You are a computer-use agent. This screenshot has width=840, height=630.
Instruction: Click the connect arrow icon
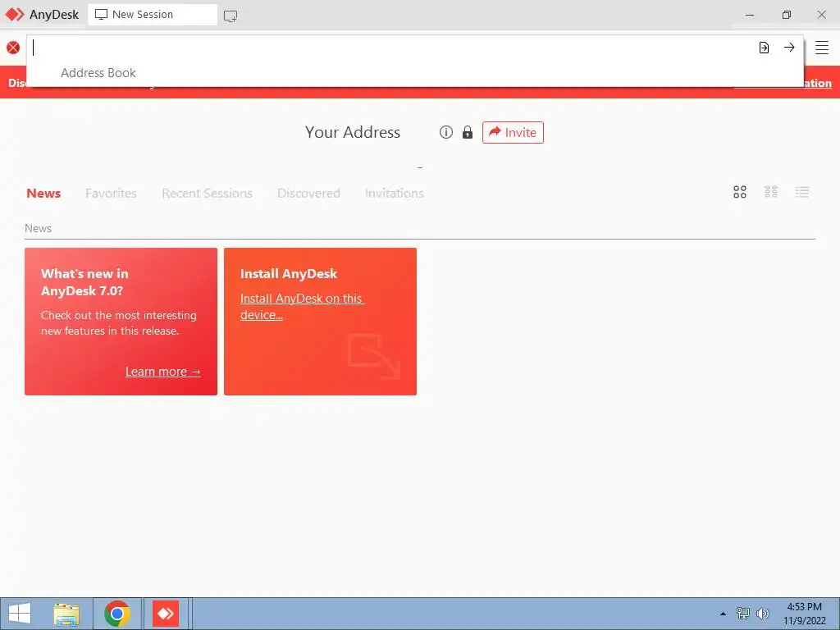click(789, 48)
